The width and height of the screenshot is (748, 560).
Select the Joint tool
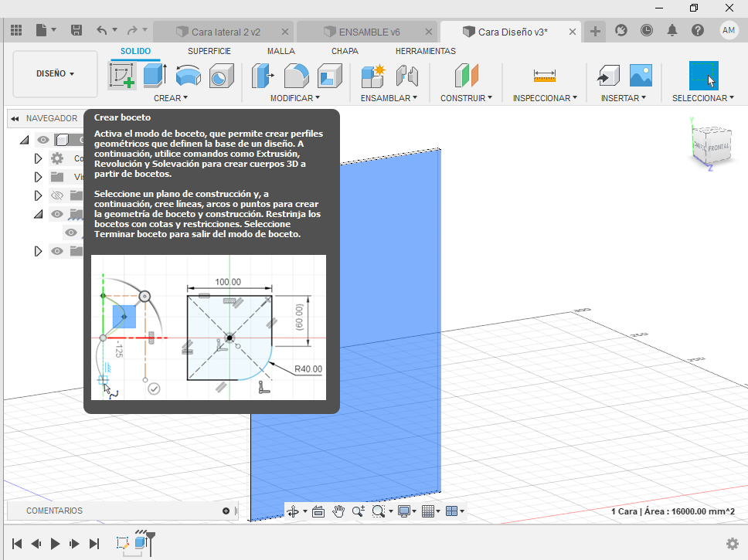point(407,76)
